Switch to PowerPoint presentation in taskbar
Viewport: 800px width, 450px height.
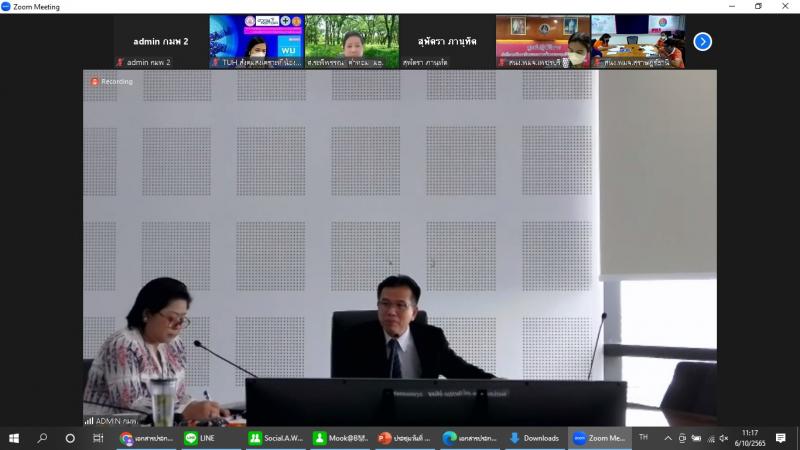coord(405,438)
